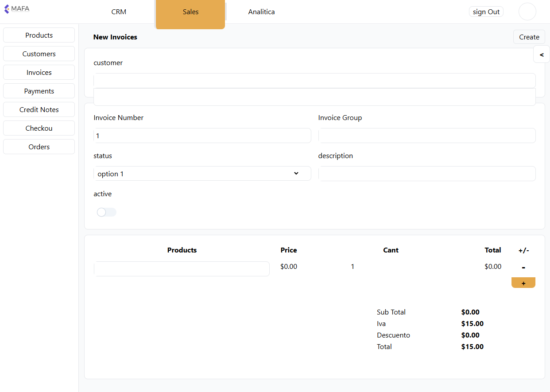
Task: Remove product row with minus icon
Action: [x=523, y=267]
